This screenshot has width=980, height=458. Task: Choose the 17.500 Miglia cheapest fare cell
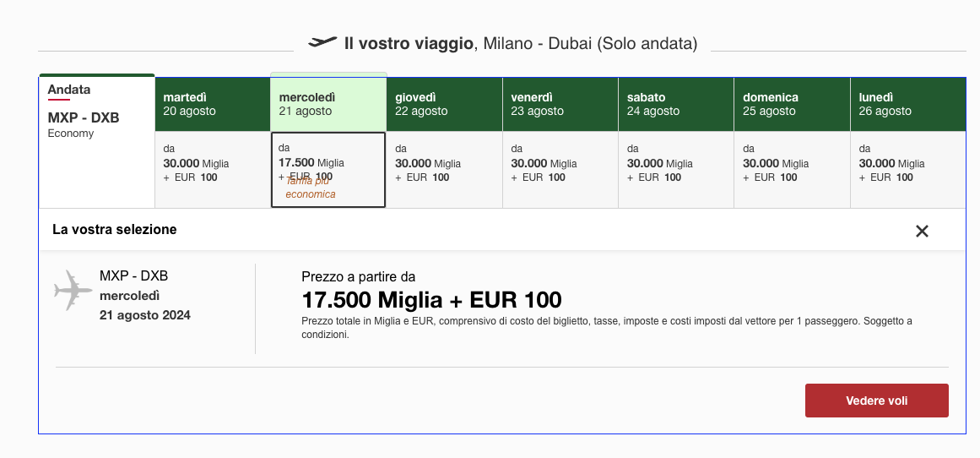click(x=328, y=170)
